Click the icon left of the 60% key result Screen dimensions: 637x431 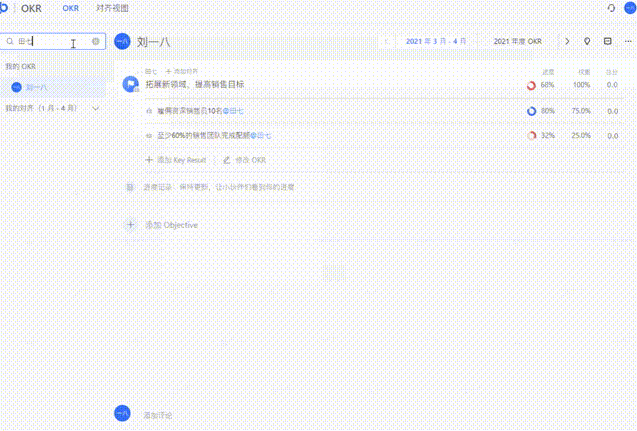click(x=149, y=136)
